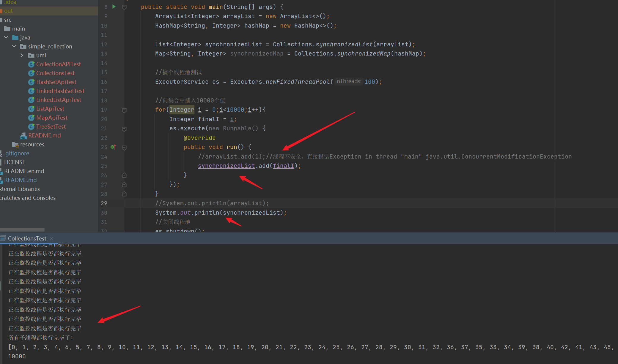Screen dimensions: 618x364
Task: Click the green Run gutter icon at line 8
Action: 114,7
